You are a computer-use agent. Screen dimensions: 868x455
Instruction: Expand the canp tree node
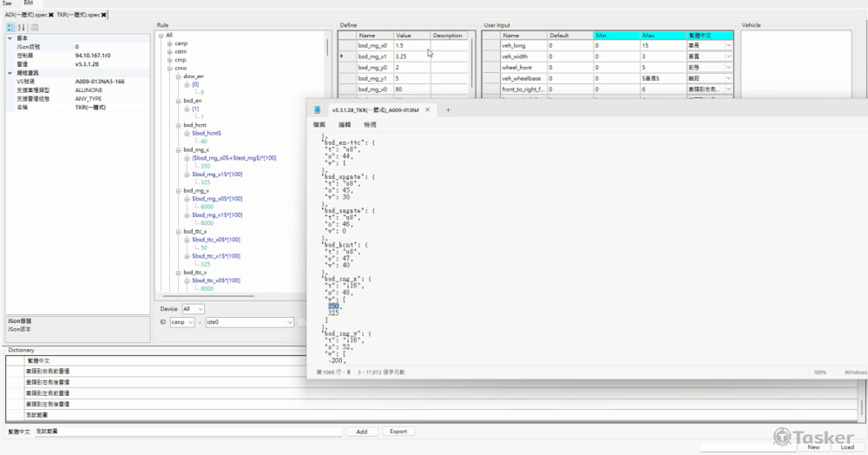[x=169, y=43]
